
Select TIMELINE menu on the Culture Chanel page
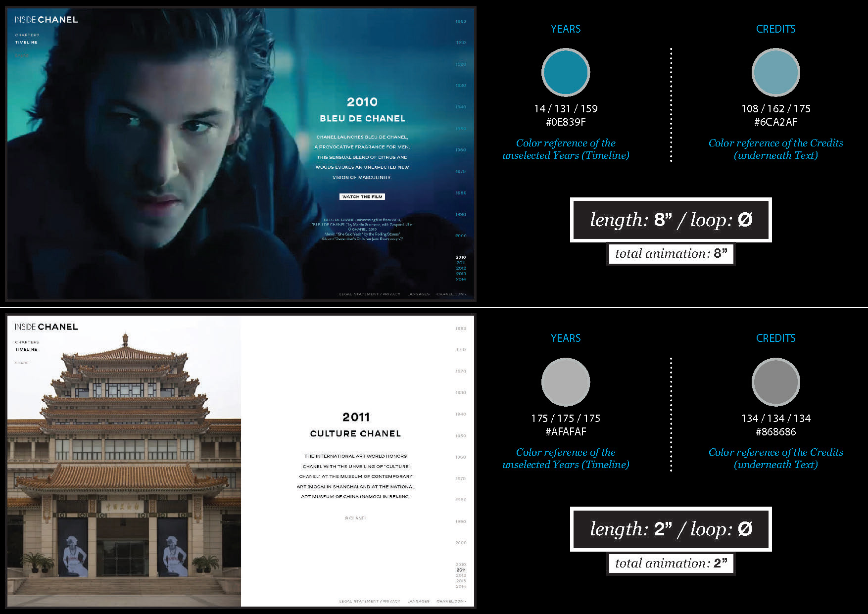tap(26, 350)
